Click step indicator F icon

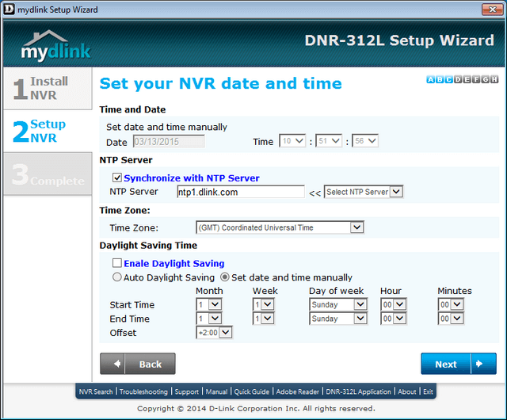(476, 79)
